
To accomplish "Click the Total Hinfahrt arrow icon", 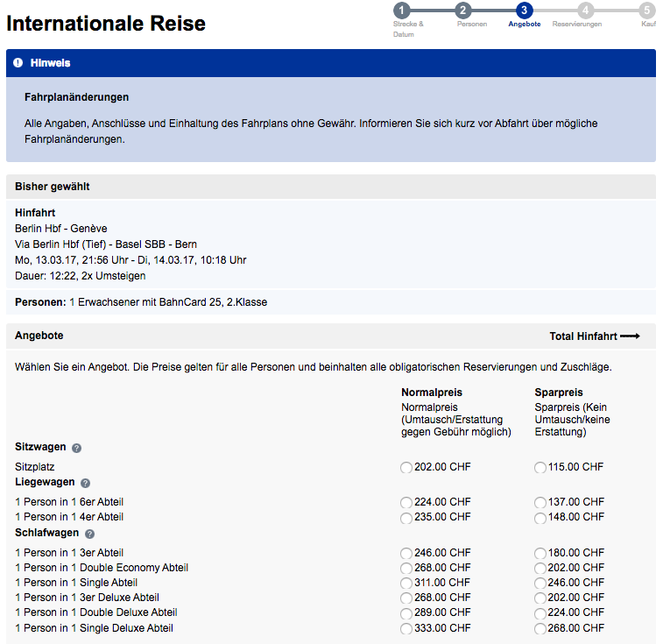I will coord(631,336).
